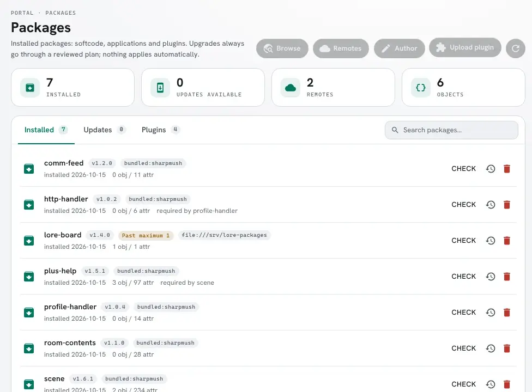Click the Objects braces card icon
The image size is (532, 392).
(x=421, y=88)
